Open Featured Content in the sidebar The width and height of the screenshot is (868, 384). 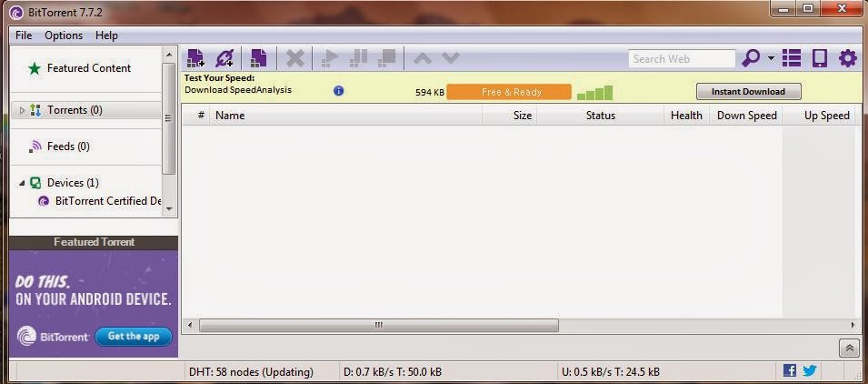pos(88,68)
